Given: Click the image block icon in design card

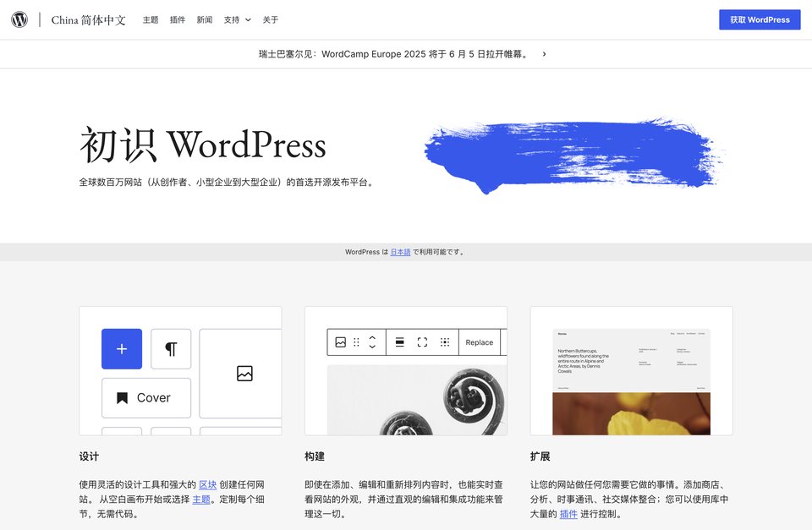Looking at the screenshot, I should [244, 373].
